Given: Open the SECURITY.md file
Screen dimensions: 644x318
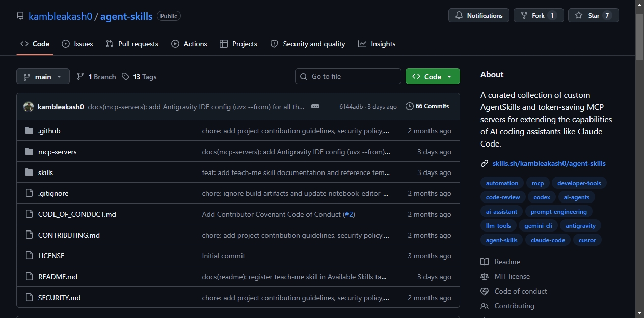Looking at the screenshot, I should pos(60,298).
